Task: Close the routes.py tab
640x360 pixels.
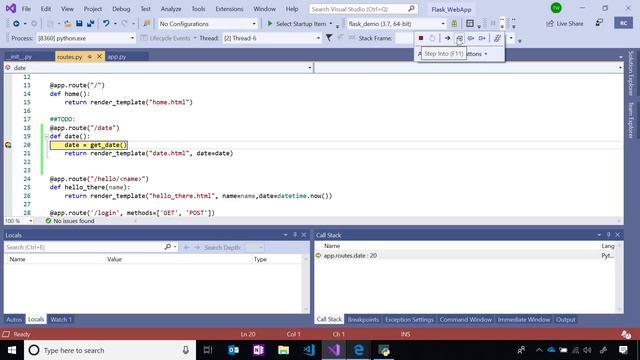Action: point(99,57)
